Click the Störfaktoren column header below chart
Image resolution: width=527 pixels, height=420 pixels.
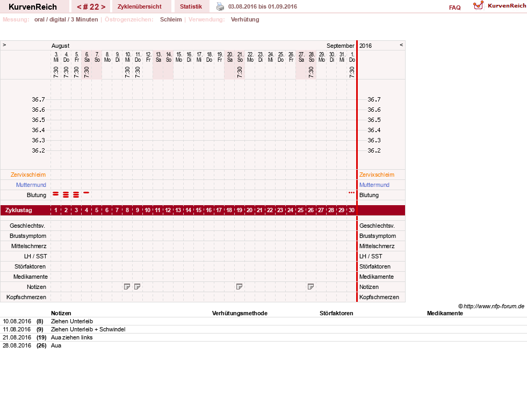336,313
